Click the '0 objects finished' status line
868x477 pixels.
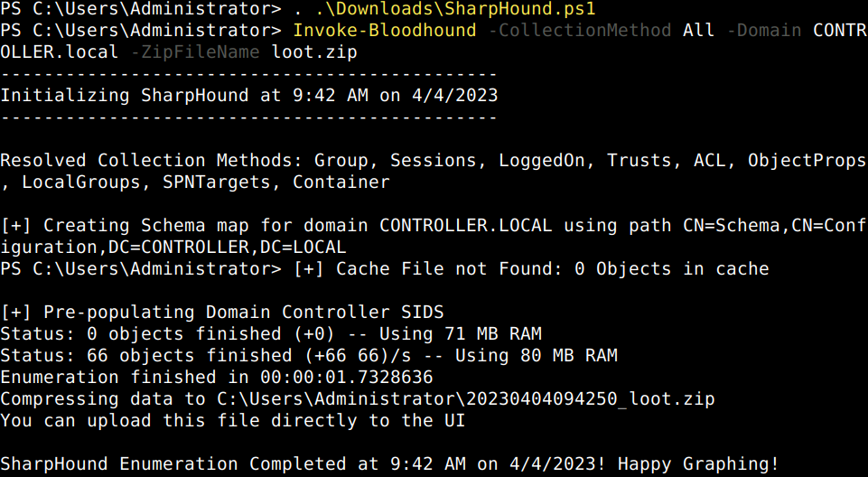click(x=271, y=333)
